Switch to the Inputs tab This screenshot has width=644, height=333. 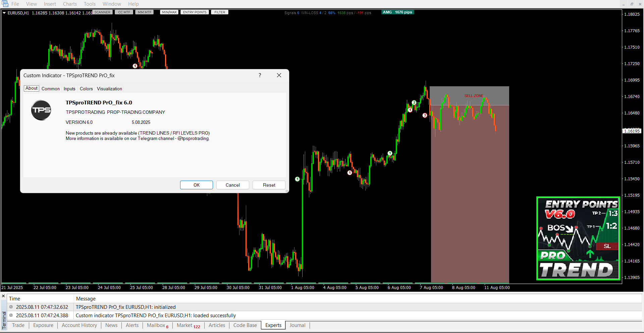[x=69, y=89]
